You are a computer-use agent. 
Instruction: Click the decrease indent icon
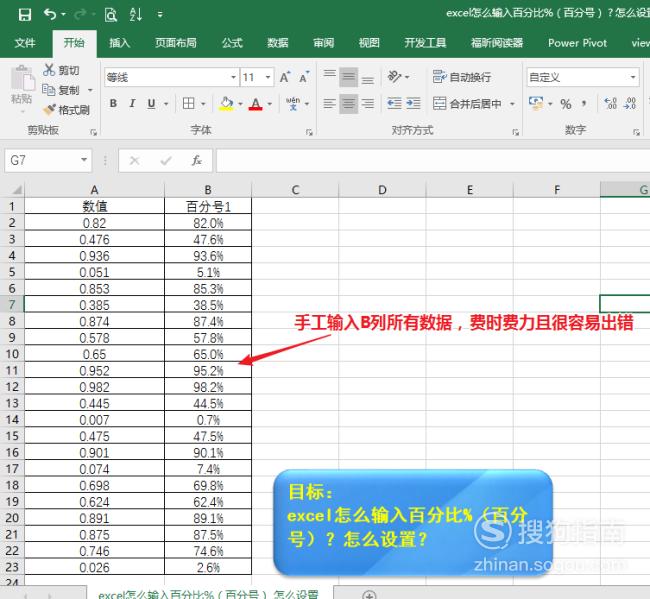coord(394,103)
